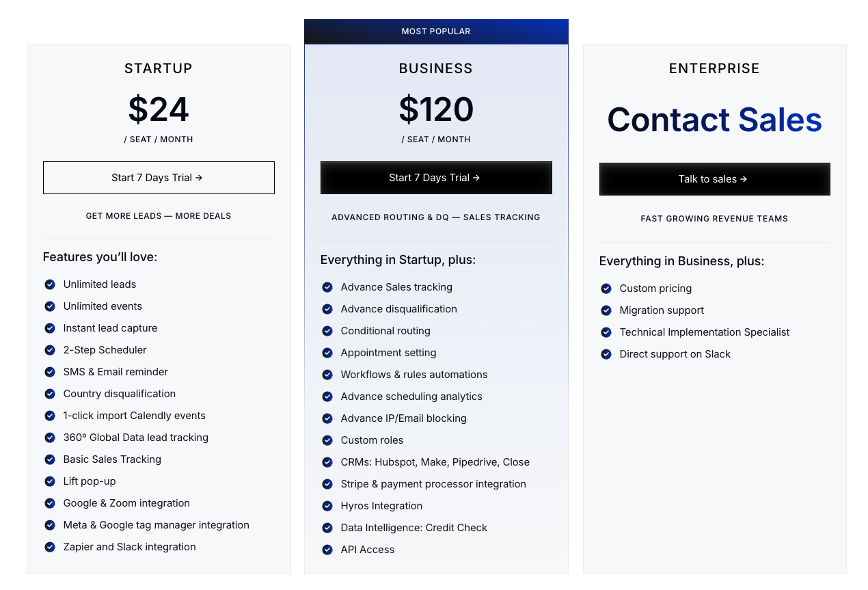Screen dimensions: 868x590
Task: Click the BUSINESS plan heading
Action: click(436, 68)
